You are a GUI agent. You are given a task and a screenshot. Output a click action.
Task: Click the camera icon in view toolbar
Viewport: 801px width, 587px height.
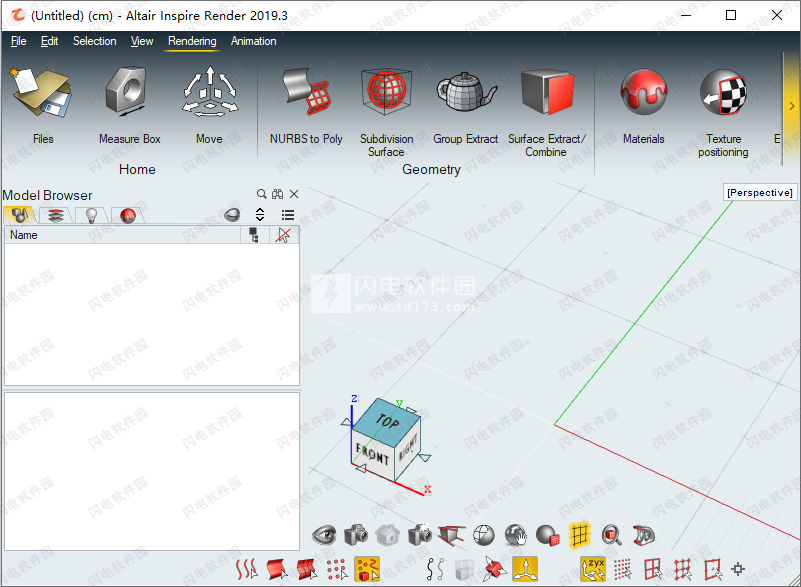(x=356, y=535)
